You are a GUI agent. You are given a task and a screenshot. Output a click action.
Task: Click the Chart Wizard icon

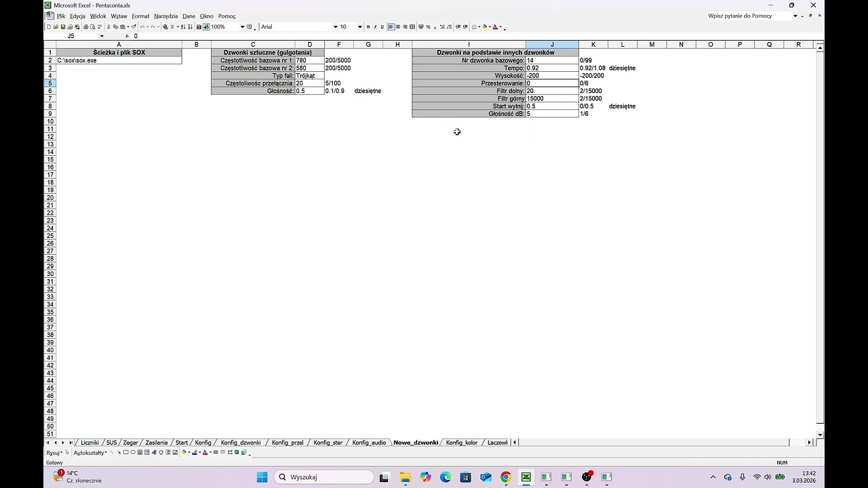click(199, 27)
